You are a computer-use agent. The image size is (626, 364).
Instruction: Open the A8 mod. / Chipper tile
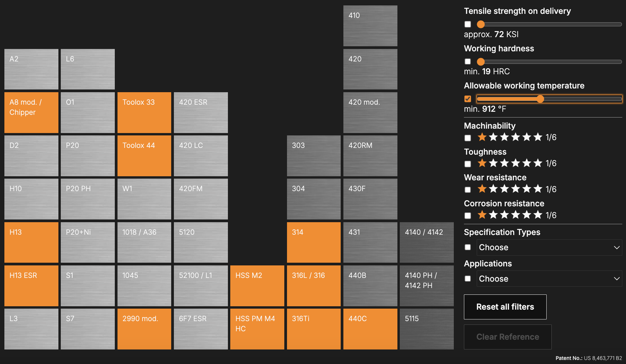(31, 112)
